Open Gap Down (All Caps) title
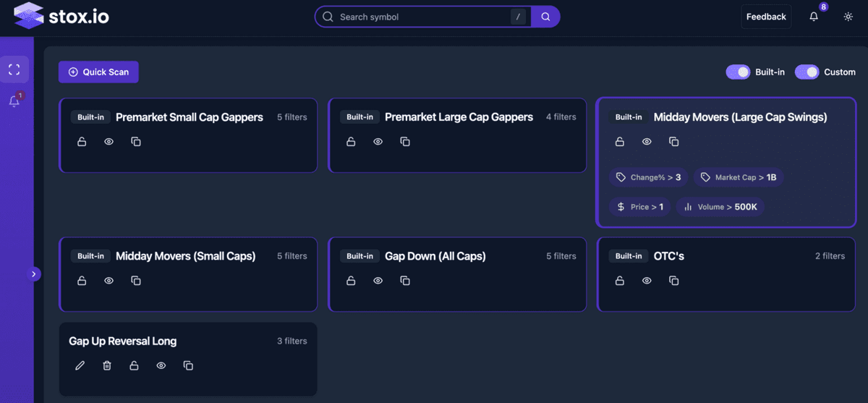The image size is (868, 403). [x=435, y=256]
